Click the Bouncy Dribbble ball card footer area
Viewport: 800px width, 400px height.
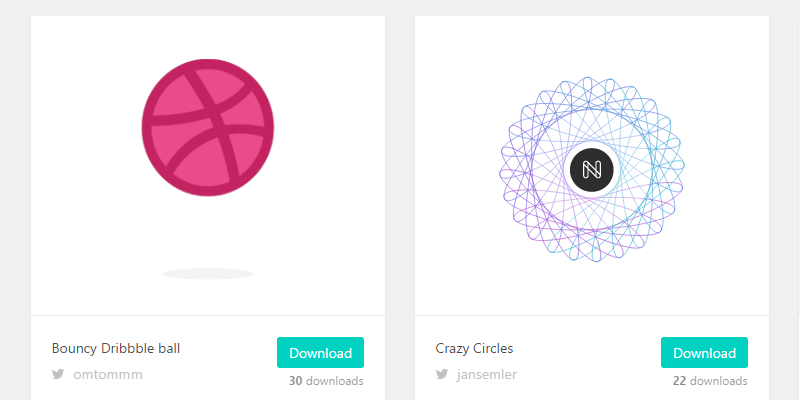coord(208,358)
